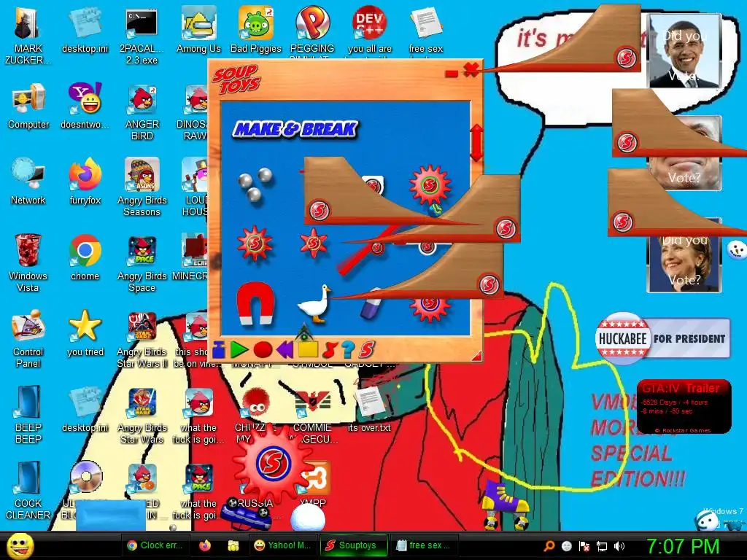Open the Computer desktop icon
747x560 pixels.
click(28, 106)
